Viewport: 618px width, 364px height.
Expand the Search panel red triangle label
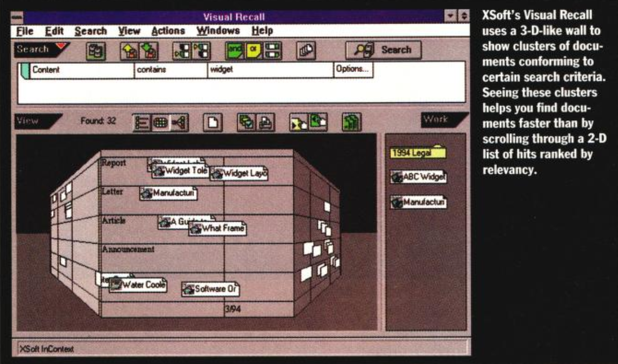point(41,50)
